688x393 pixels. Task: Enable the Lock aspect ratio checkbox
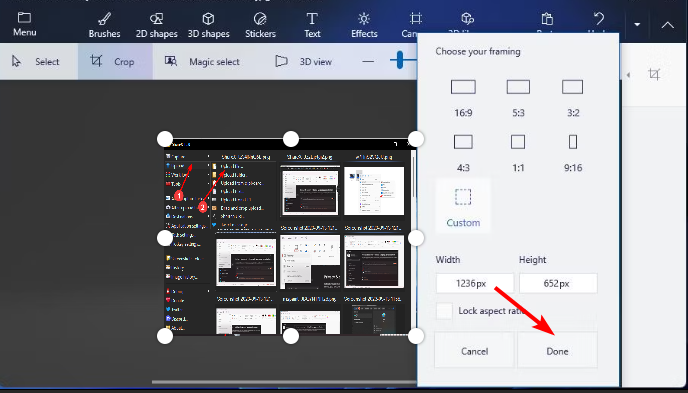444,311
